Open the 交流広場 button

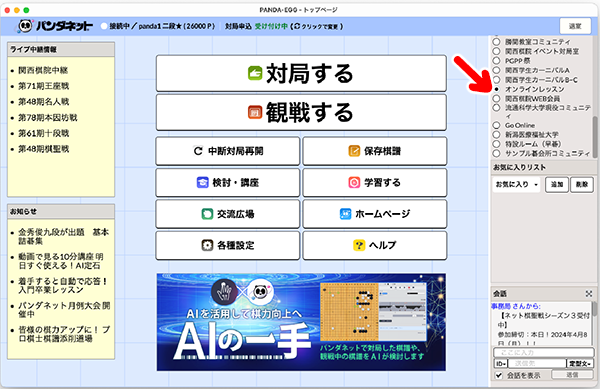pos(228,214)
